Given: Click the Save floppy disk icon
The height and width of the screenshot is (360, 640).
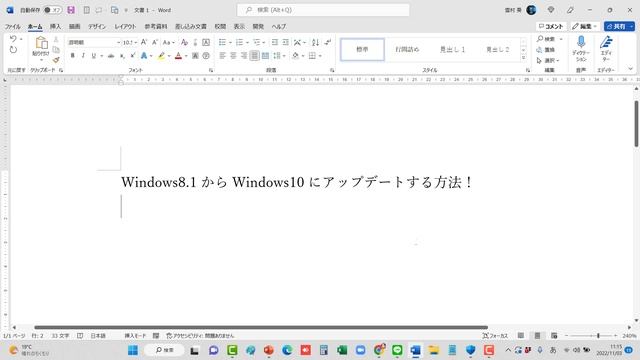Looking at the screenshot, I should point(71,10).
